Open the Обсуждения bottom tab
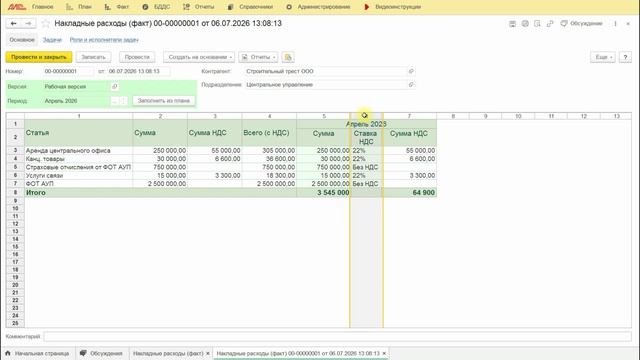This screenshot has height=360, width=640. coord(102,353)
